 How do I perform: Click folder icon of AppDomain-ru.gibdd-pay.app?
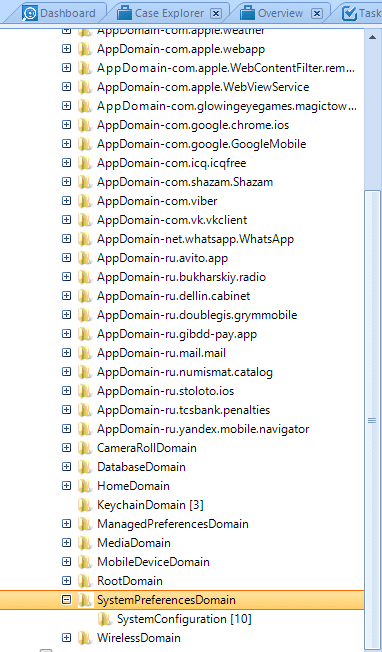[x=84, y=334]
